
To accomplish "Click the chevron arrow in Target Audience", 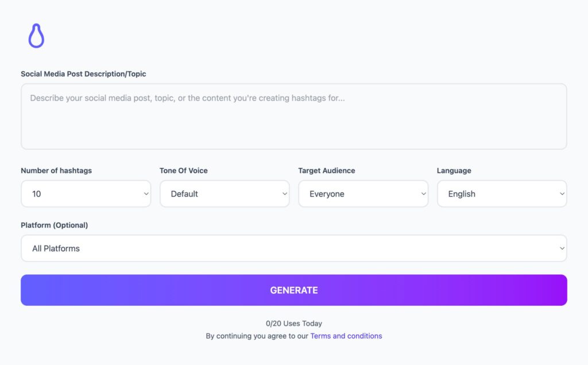I will point(424,194).
